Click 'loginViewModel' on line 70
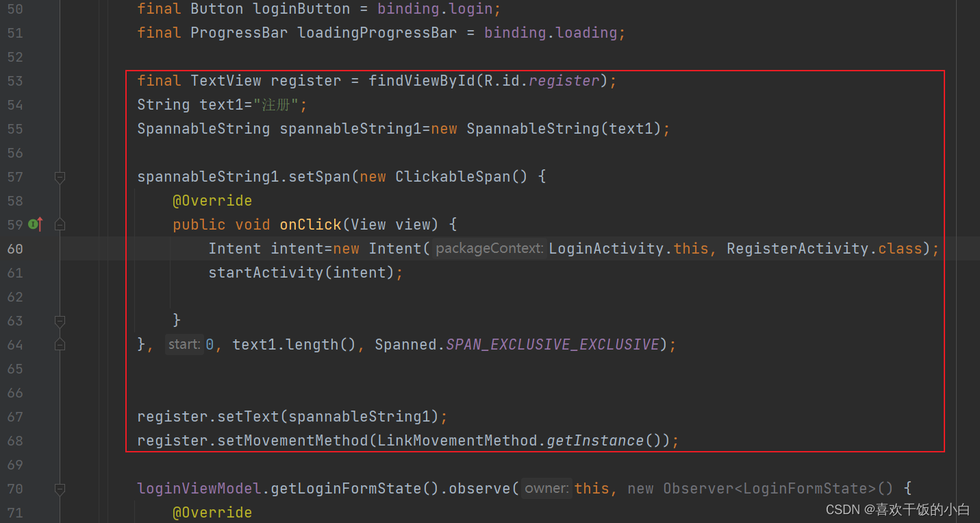 point(199,489)
